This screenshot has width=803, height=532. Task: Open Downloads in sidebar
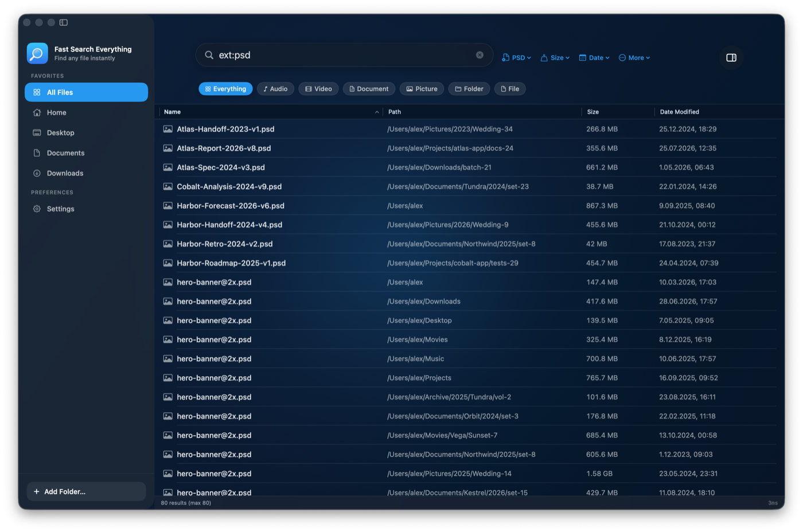point(86,173)
